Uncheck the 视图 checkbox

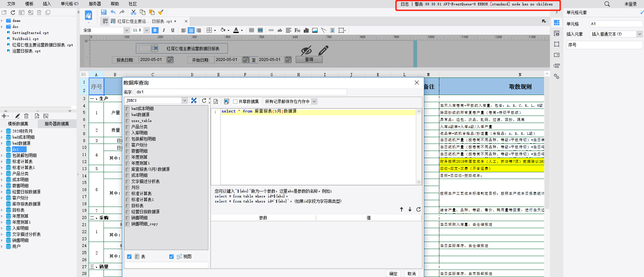[171, 256]
